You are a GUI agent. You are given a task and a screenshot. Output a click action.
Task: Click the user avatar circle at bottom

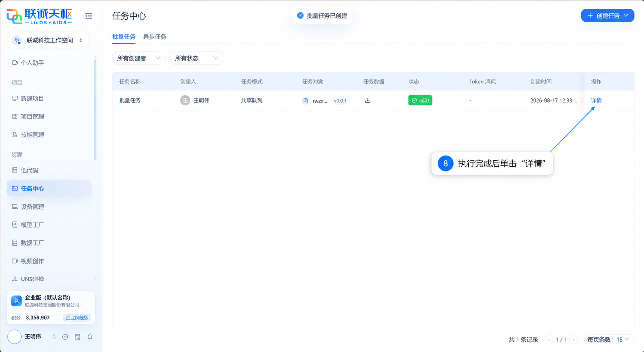14,337
